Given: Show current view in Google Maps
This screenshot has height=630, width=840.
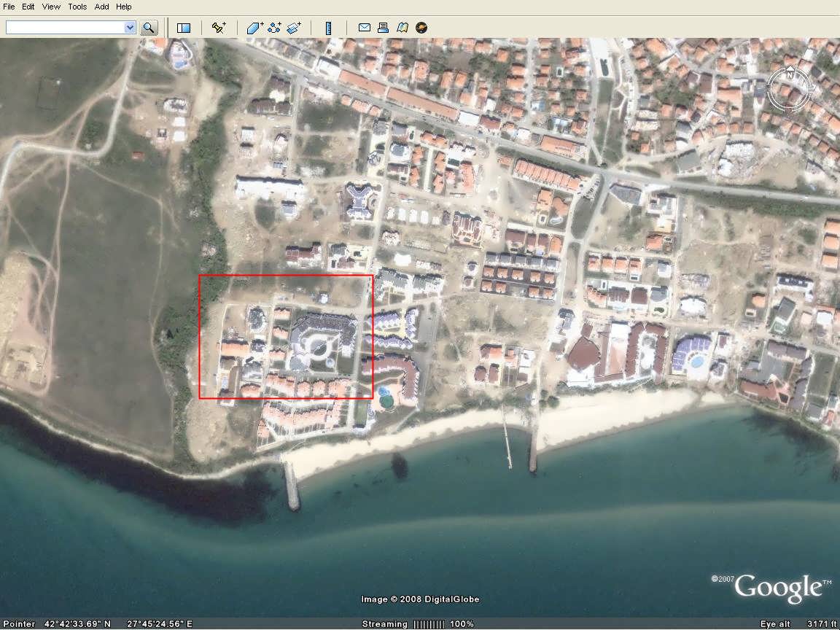Looking at the screenshot, I should tap(402, 28).
